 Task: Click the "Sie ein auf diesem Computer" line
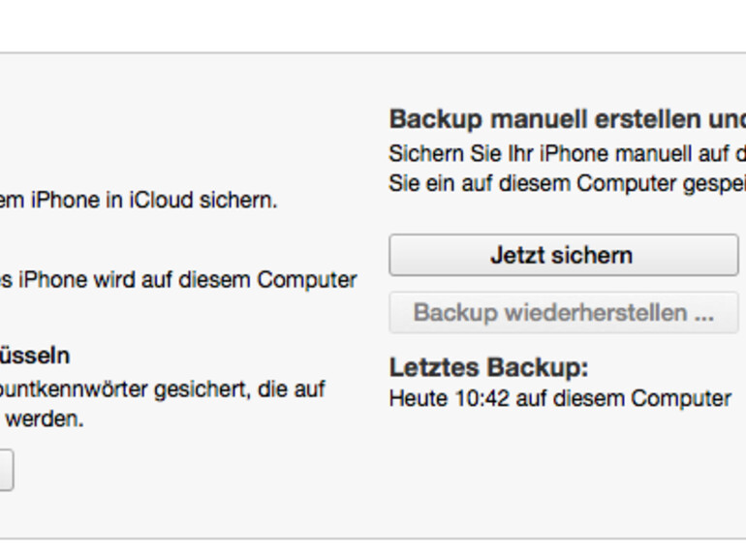(567, 183)
